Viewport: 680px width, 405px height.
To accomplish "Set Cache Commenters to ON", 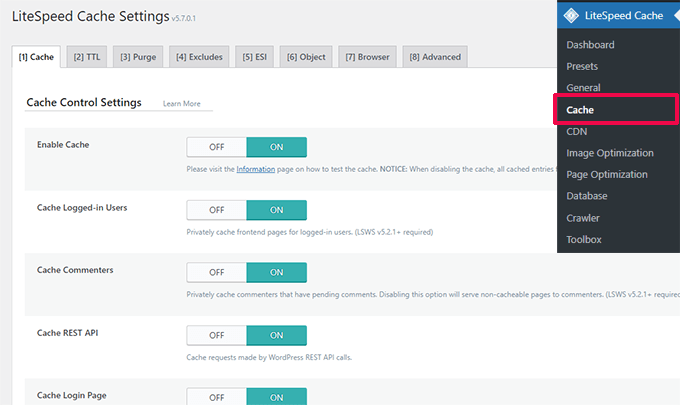I will click(277, 272).
